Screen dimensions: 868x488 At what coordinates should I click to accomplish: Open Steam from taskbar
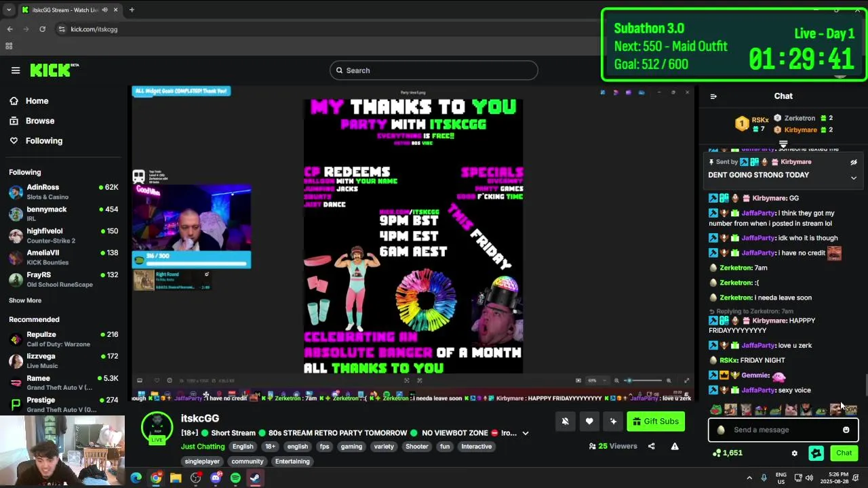(255, 478)
